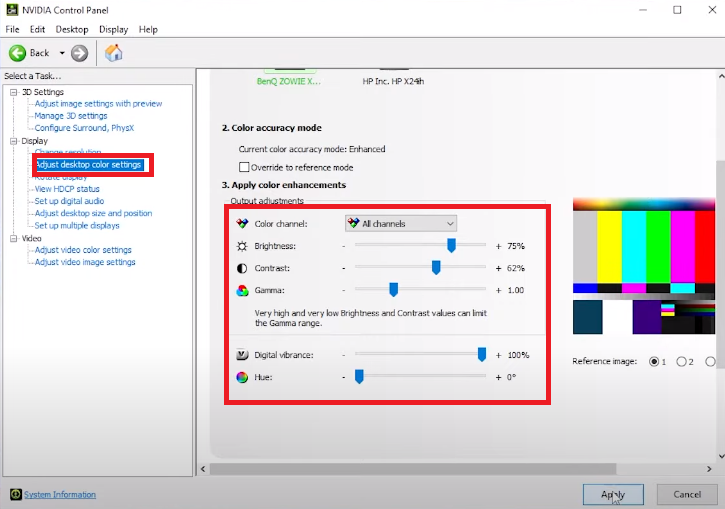This screenshot has height=509, width=725.
Task: Select Manage 3D settings in tree
Action: coord(70,116)
